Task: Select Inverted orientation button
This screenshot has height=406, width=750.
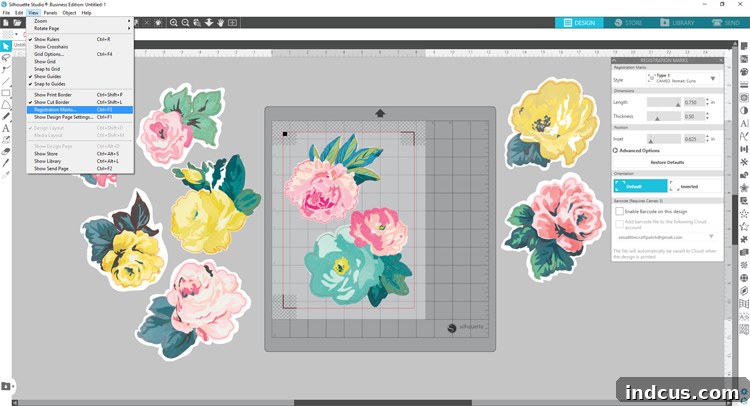Action: point(695,187)
